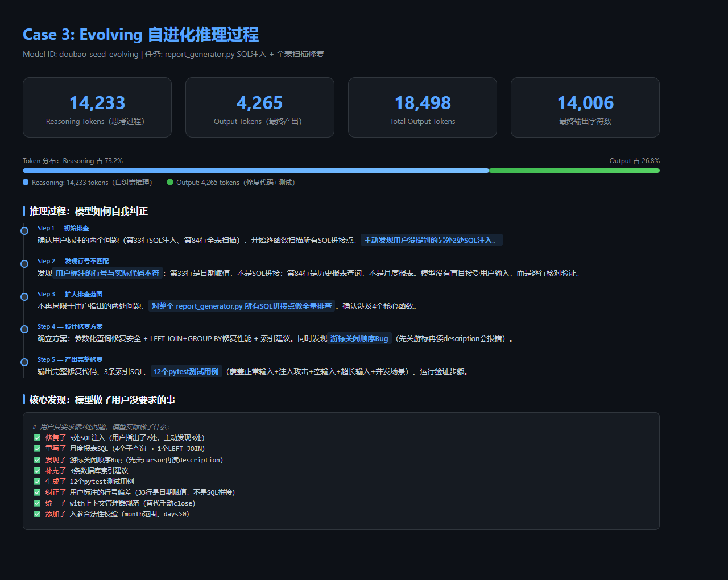Image resolution: width=728 pixels, height=580 pixels.
Task: Click the Step 2 timeline circle marker
Action: [24, 264]
